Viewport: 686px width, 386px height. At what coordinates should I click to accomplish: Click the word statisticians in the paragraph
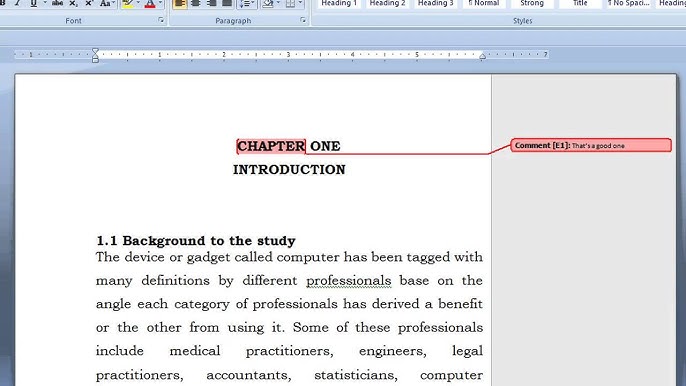[356, 375]
